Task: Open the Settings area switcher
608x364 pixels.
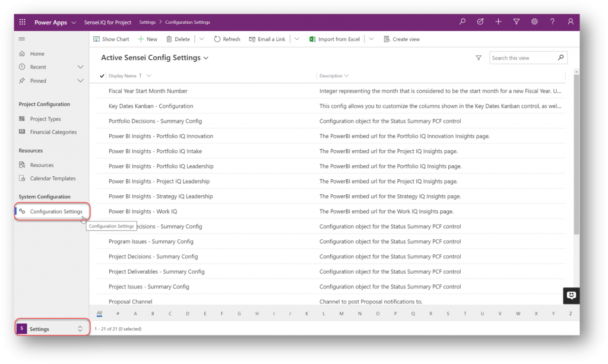Action: (x=52, y=329)
